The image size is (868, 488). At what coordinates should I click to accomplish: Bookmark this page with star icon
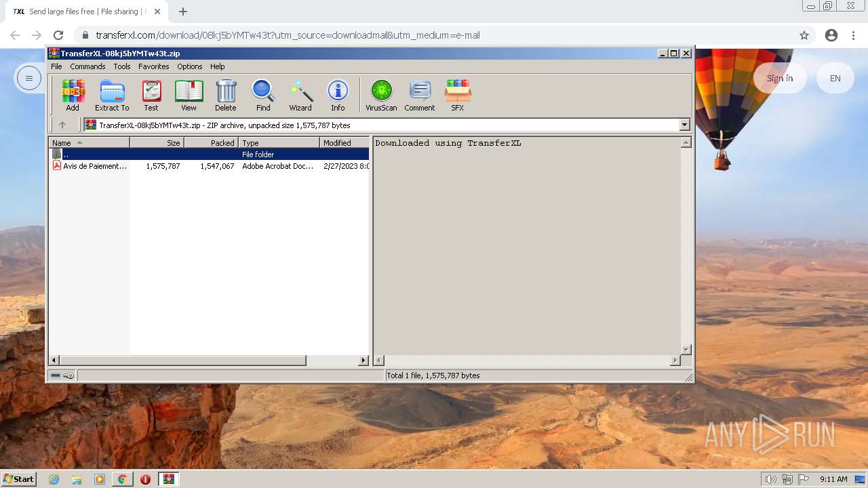pyautogui.click(x=804, y=35)
